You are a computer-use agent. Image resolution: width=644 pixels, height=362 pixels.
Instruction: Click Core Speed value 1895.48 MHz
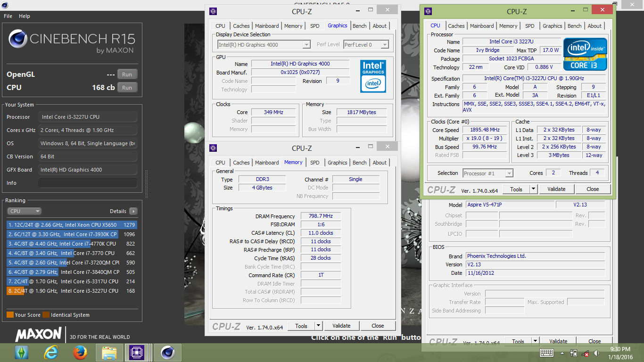point(485,130)
